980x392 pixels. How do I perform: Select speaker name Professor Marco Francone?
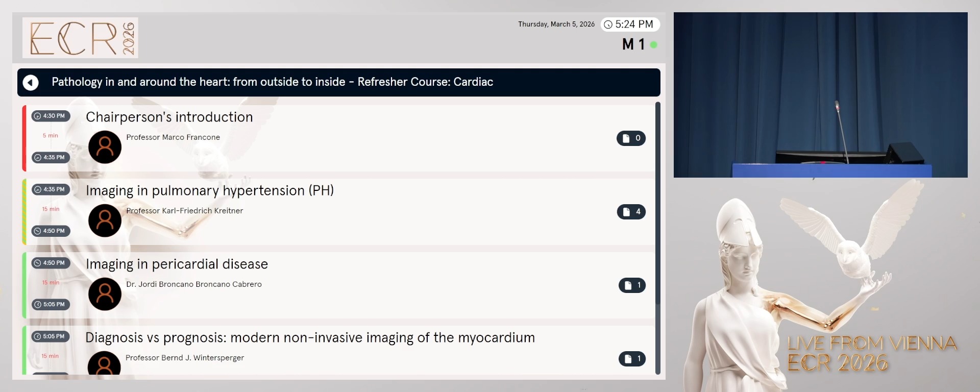173,137
